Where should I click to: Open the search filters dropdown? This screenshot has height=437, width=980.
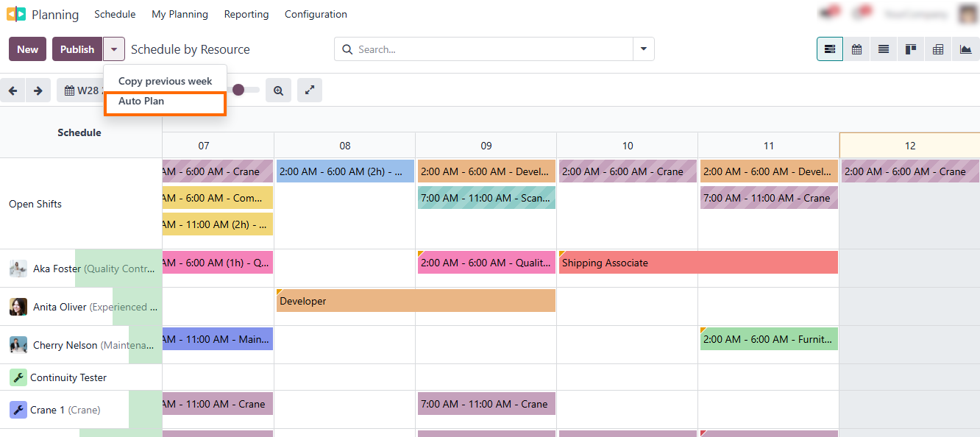point(642,49)
